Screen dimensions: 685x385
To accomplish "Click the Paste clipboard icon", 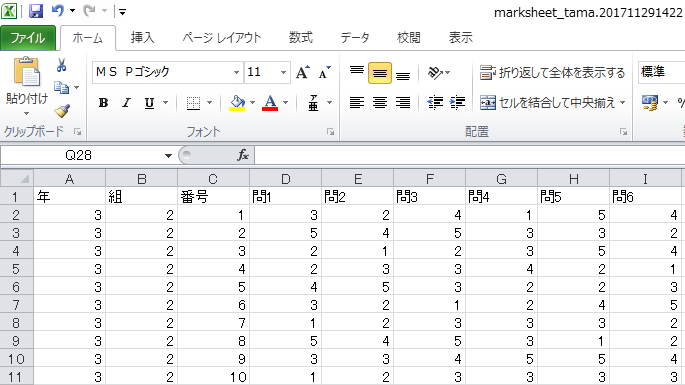I will tap(27, 71).
